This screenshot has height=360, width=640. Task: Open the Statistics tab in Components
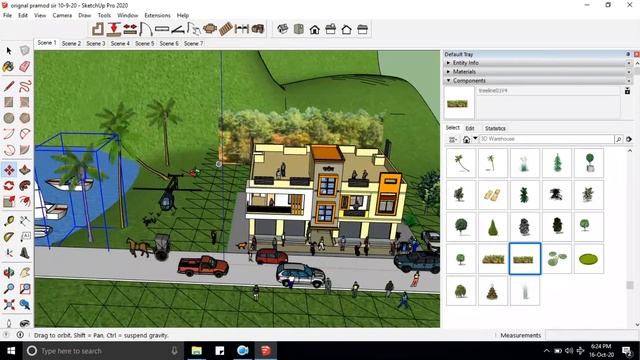click(495, 128)
